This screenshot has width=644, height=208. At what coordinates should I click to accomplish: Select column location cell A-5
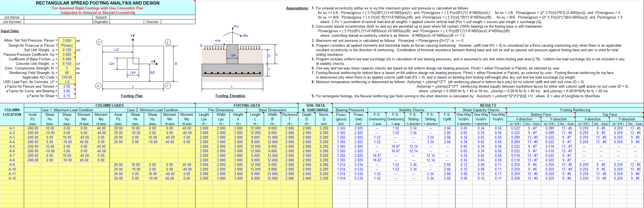point(12,146)
